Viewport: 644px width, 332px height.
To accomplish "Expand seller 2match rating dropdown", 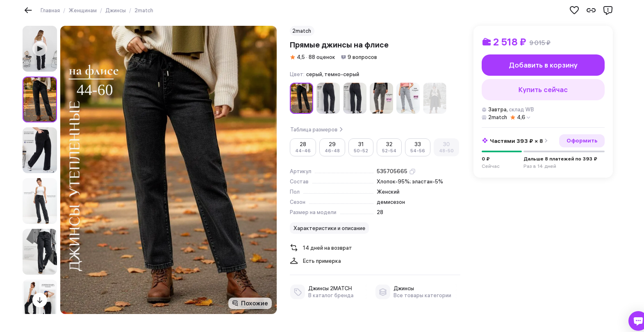I will [528, 117].
